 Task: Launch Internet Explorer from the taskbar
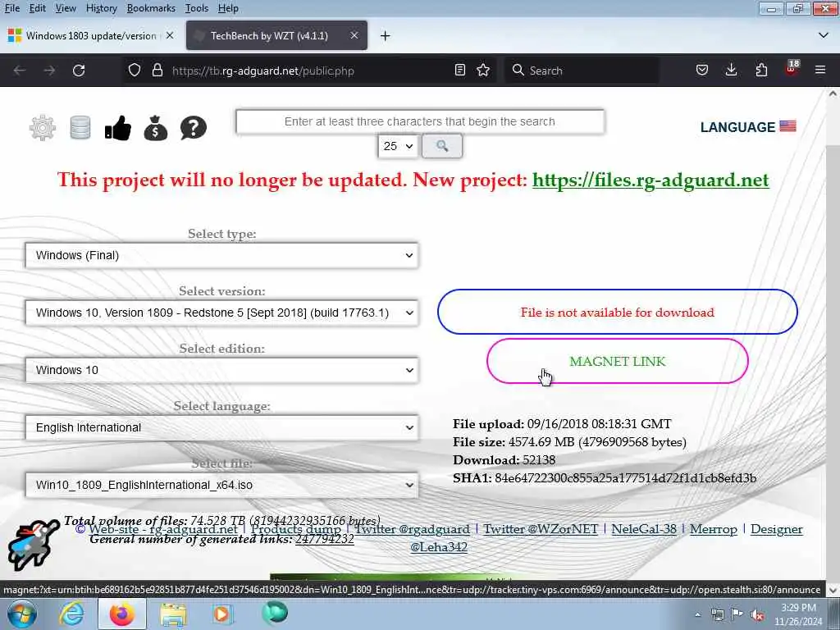coord(71,614)
